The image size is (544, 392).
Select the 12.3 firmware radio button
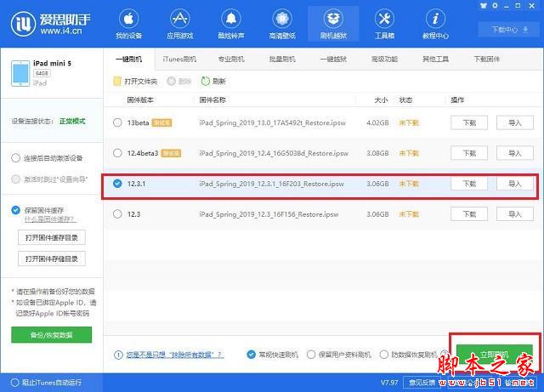117,214
